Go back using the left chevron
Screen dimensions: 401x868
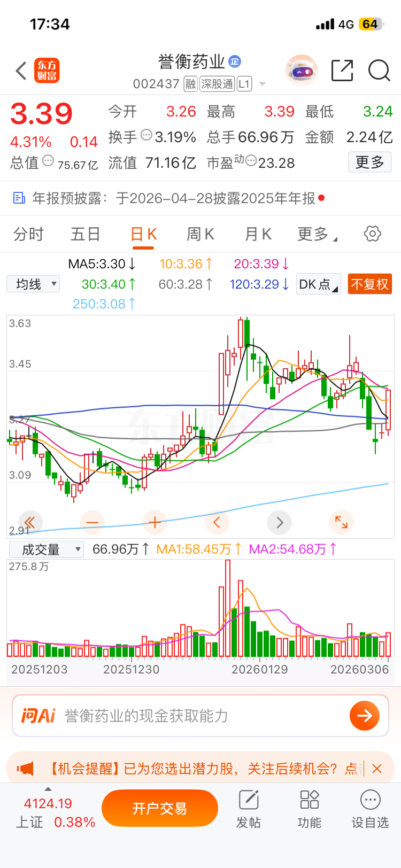[21, 71]
